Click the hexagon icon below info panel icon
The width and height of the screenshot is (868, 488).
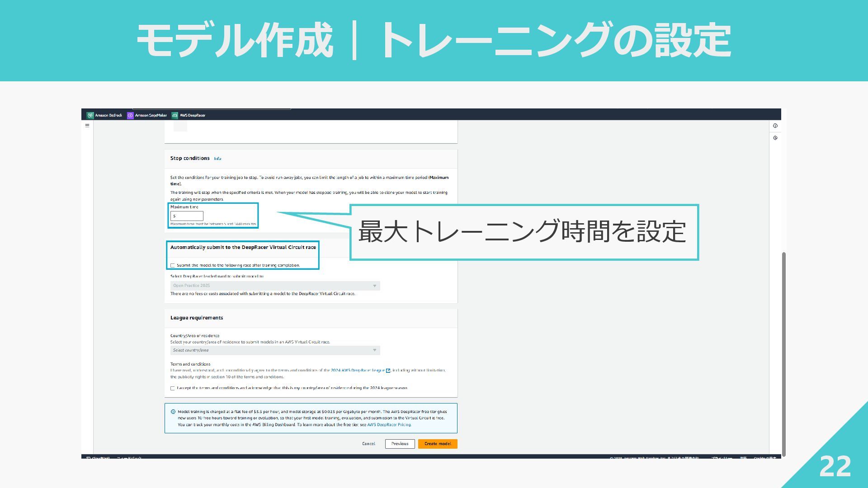775,138
